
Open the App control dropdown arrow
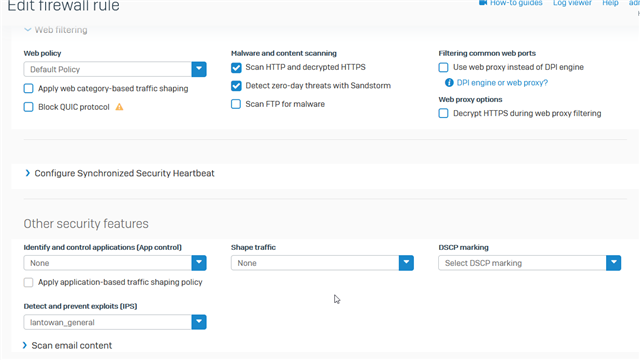click(199, 263)
